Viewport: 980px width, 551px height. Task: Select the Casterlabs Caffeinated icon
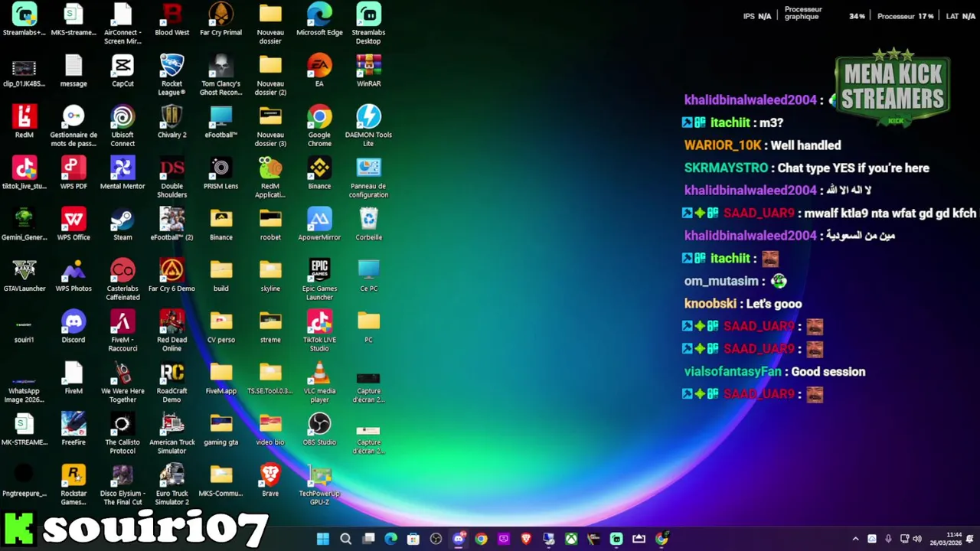tap(122, 280)
